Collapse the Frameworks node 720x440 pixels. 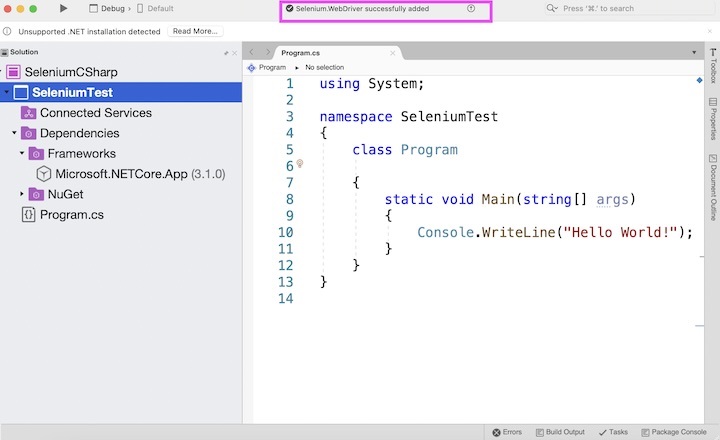pos(22,153)
